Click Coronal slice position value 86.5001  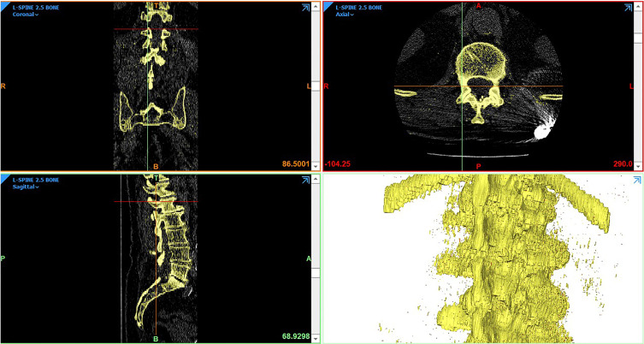296,163
